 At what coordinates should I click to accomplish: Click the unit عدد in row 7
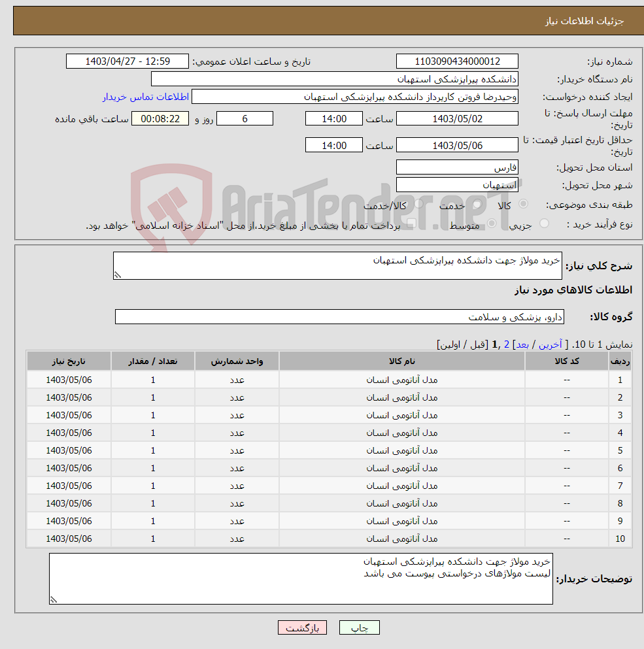(237, 486)
